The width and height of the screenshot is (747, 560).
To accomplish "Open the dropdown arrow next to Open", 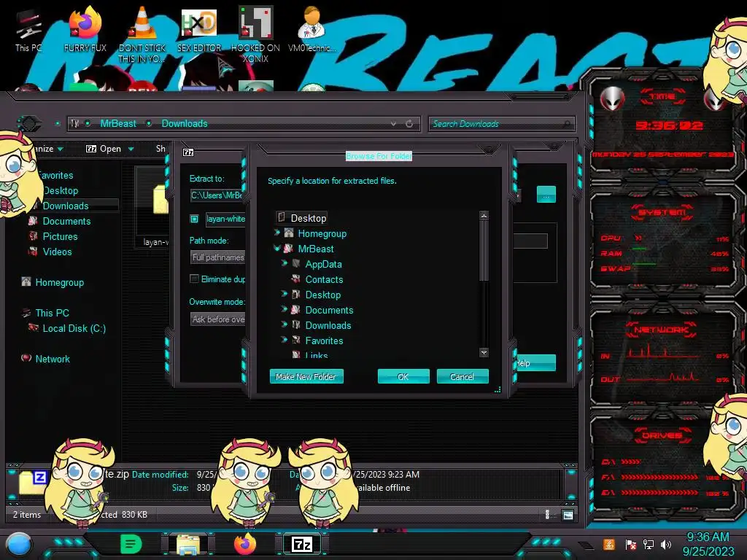I will [131, 149].
